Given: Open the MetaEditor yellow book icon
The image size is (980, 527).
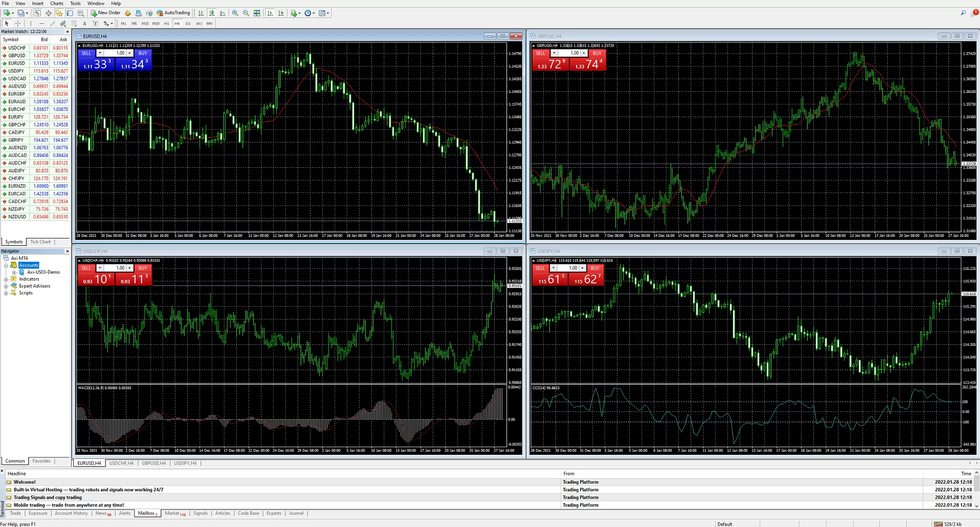Looking at the screenshot, I should 127,13.
